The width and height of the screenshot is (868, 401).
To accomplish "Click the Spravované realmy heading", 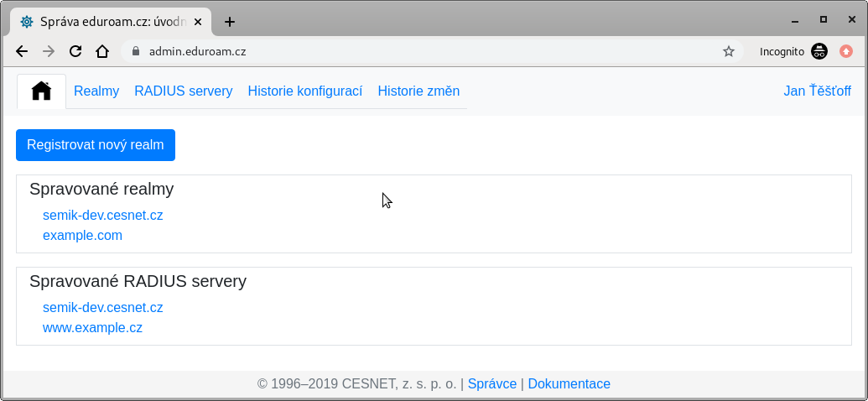I will click(x=101, y=189).
